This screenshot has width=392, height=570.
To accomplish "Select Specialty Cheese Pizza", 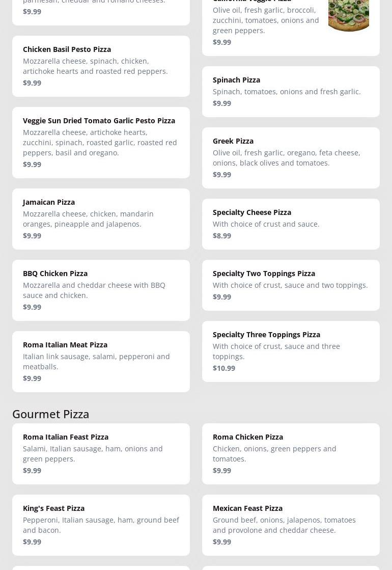I will [x=252, y=212].
